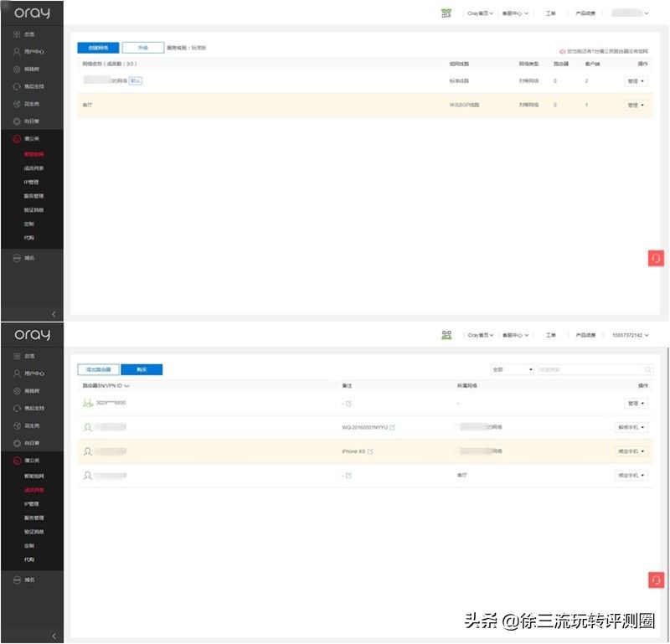Open the 管理 dropdown in the 餐厅 network row
Screen dimensions: 670x644
(636, 106)
